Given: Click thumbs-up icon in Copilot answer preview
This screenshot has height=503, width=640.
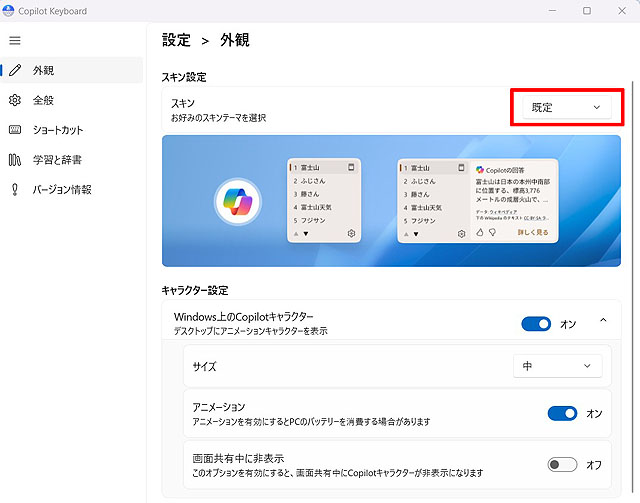Looking at the screenshot, I should [x=479, y=233].
